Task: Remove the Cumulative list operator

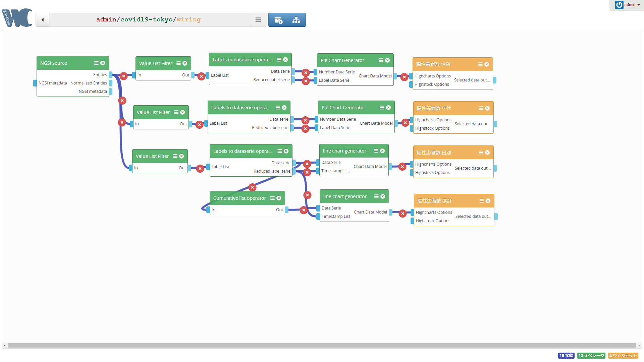Action: [x=279, y=198]
